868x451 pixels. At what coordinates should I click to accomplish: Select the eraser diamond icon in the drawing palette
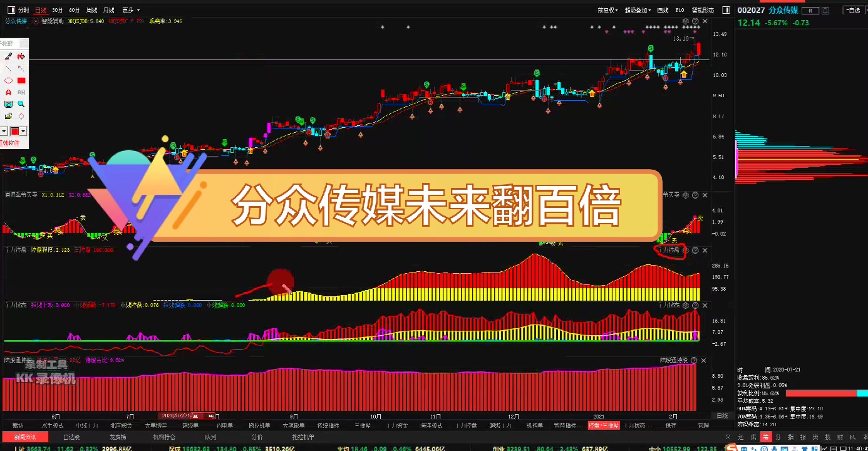click(x=21, y=116)
